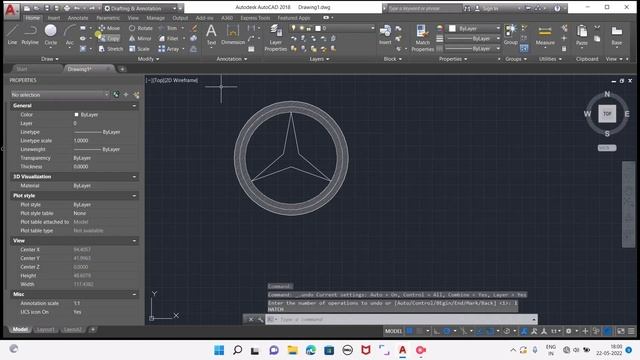Activate the Rotate command

click(x=140, y=28)
